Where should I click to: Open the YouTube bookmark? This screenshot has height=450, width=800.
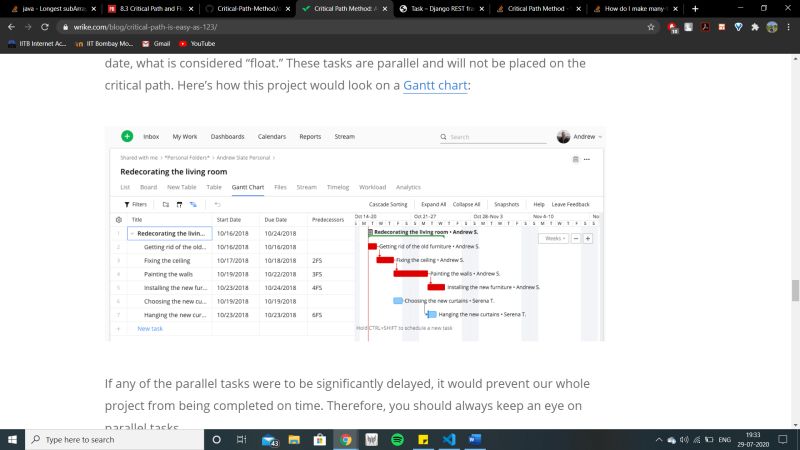click(197, 44)
